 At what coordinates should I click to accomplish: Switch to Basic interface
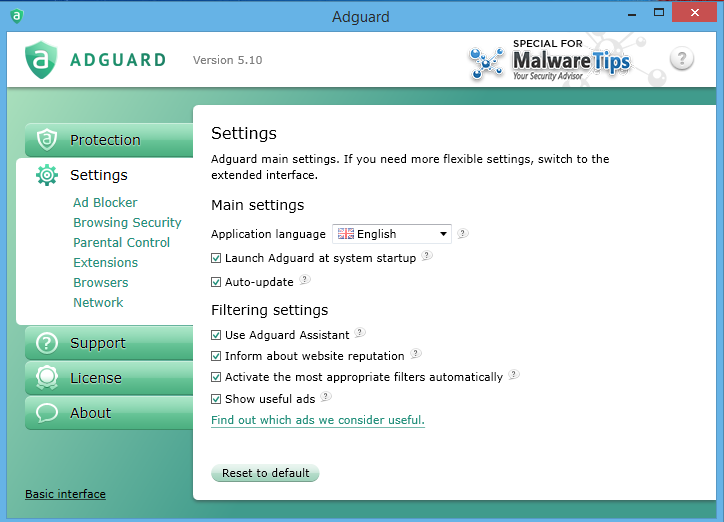(66, 494)
